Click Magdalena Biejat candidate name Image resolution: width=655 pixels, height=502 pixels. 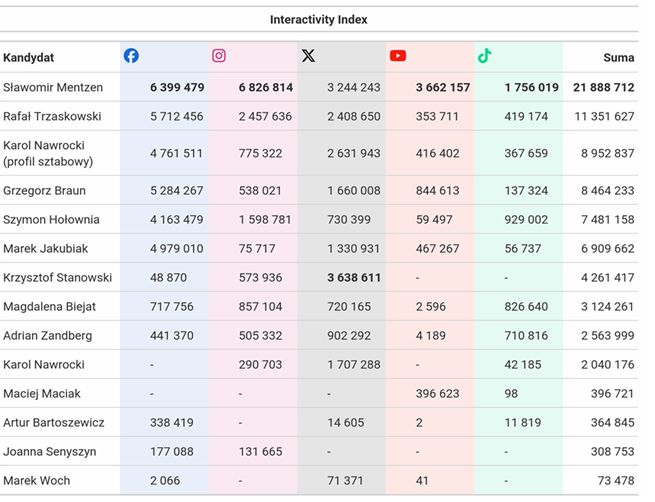click(x=48, y=307)
